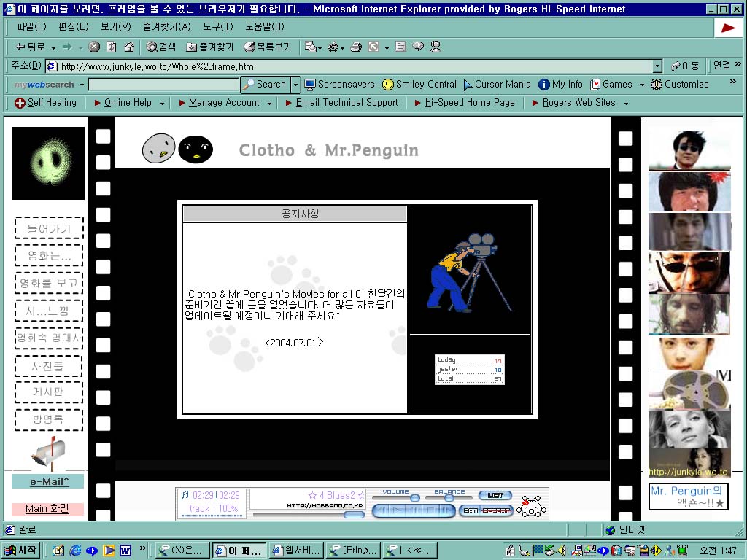Screen dimensions: 747x560
Task: Click the 게시판 sidebar button
Action: (x=48, y=392)
